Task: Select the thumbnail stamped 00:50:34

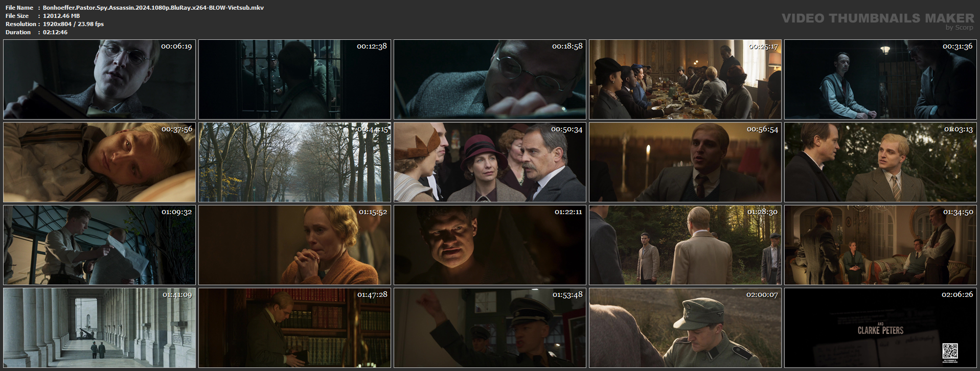Action: coord(490,163)
